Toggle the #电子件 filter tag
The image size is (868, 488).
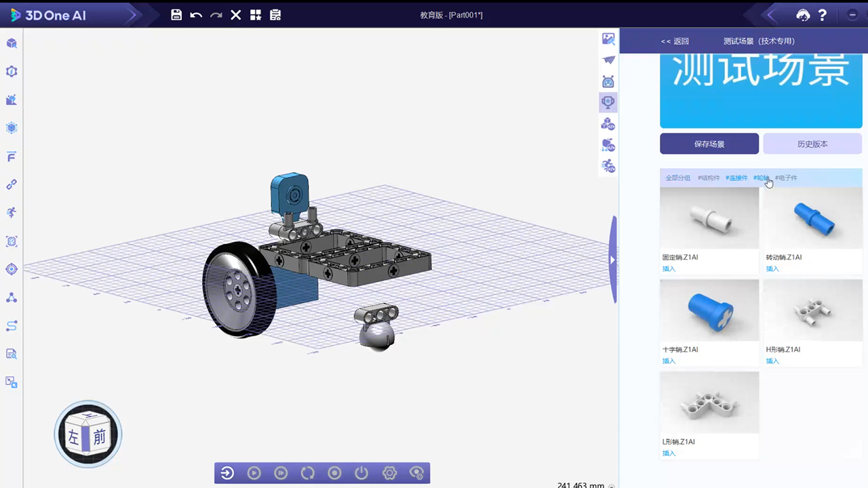pos(786,178)
